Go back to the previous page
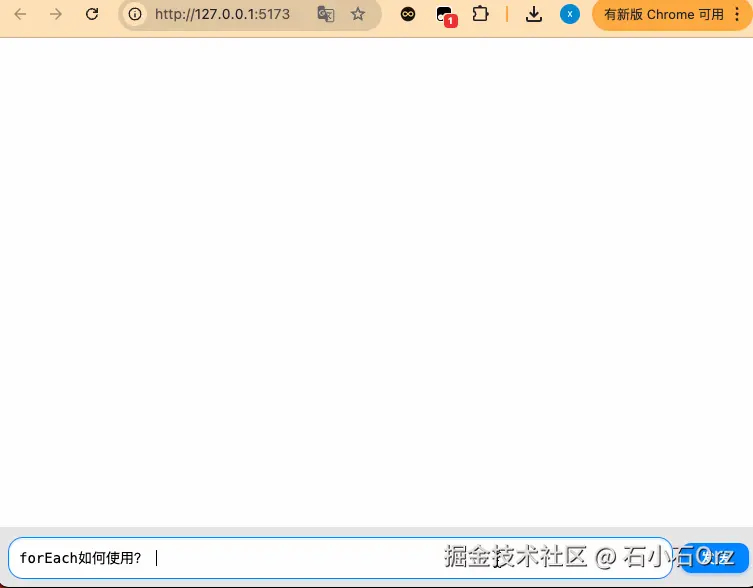The image size is (753, 588). [x=20, y=14]
